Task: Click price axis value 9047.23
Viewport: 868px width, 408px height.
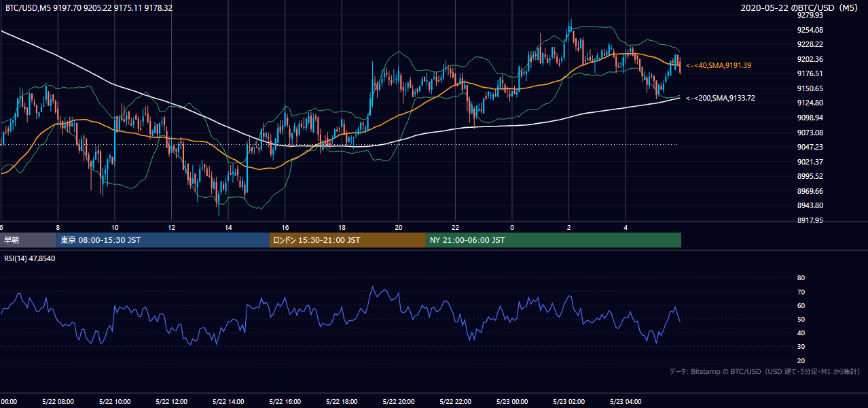Action: point(810,147)
